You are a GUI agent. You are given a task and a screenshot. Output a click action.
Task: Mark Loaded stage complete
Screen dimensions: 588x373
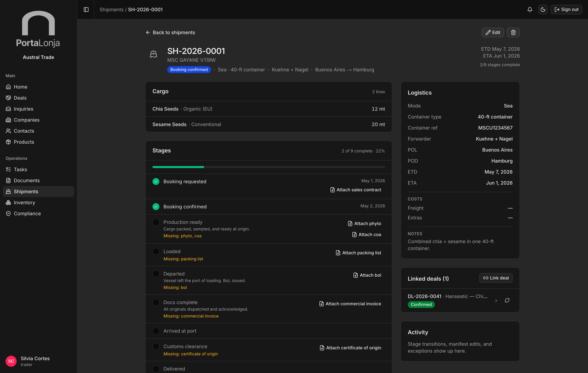pos(156,251)
